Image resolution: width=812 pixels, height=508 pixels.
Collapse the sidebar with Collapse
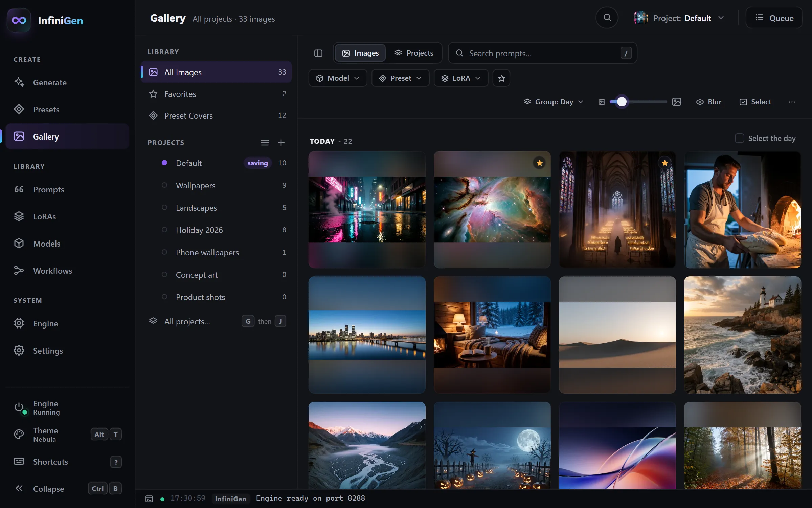[x=67, y=489]
